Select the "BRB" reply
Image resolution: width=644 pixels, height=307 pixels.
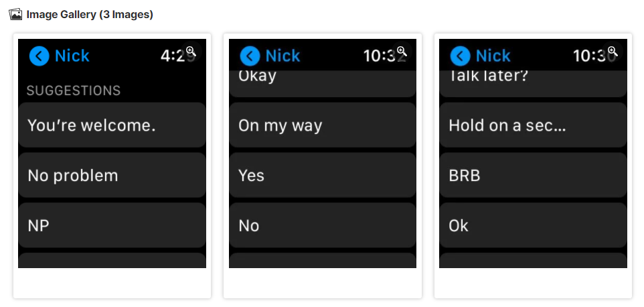pyautogui.click(x=533, y=175)
